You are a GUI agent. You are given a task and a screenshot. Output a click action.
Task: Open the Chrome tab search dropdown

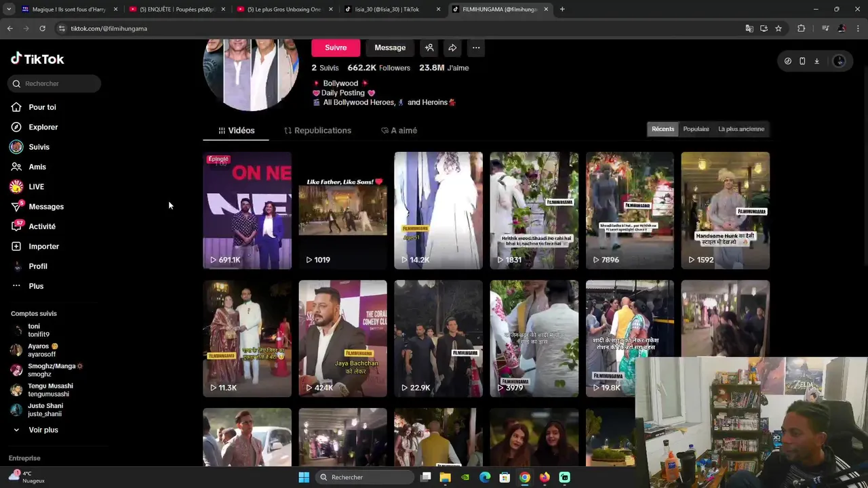pos(8,9)
